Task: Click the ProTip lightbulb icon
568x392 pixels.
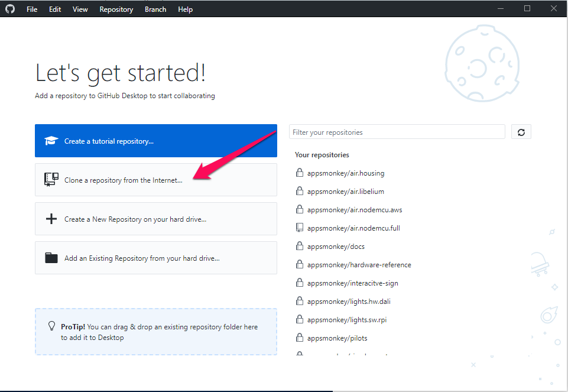Action: coord(52,326)
